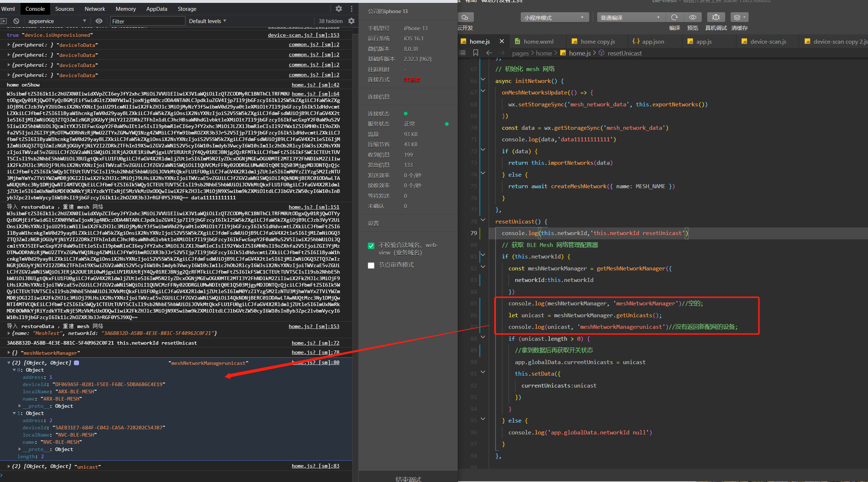Switch to the Network tab
The height and width of the screenshot is (482, 868).
[94, 9]
